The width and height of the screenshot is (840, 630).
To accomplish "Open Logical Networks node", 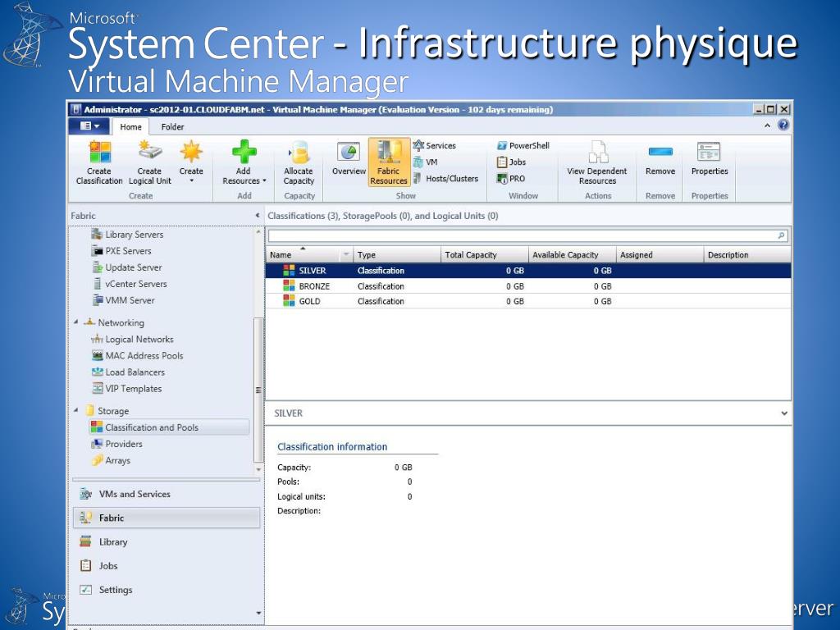I will 132,339.
